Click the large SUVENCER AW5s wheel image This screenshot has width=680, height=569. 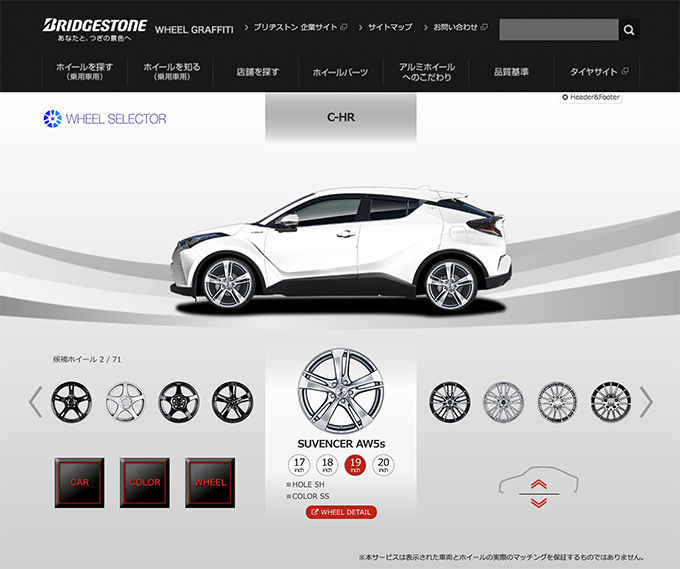(x=341, y=391)
